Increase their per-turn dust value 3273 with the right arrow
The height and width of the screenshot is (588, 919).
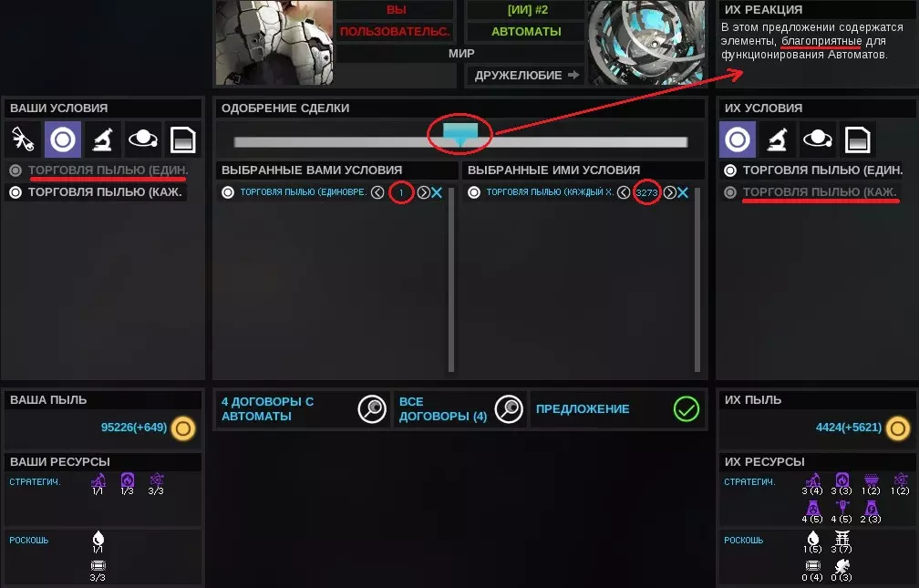[669, 192]
